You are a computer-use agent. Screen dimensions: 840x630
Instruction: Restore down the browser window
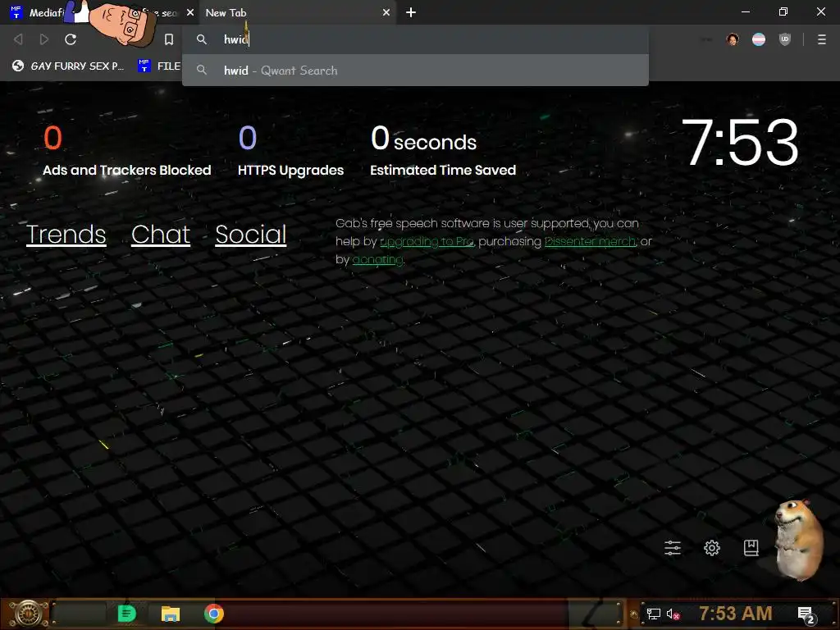click(783, 11)
